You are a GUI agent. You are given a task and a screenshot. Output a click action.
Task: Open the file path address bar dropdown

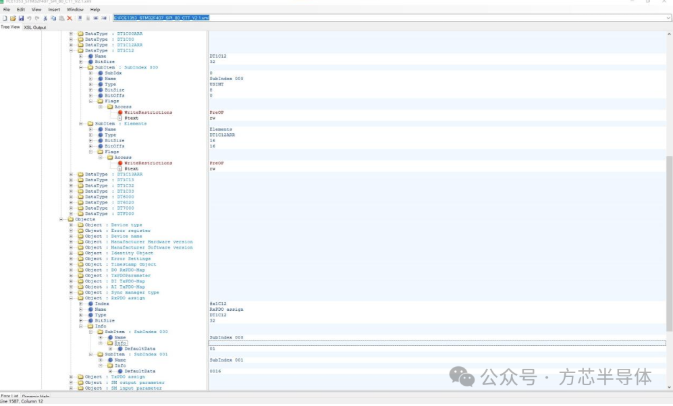668,18
